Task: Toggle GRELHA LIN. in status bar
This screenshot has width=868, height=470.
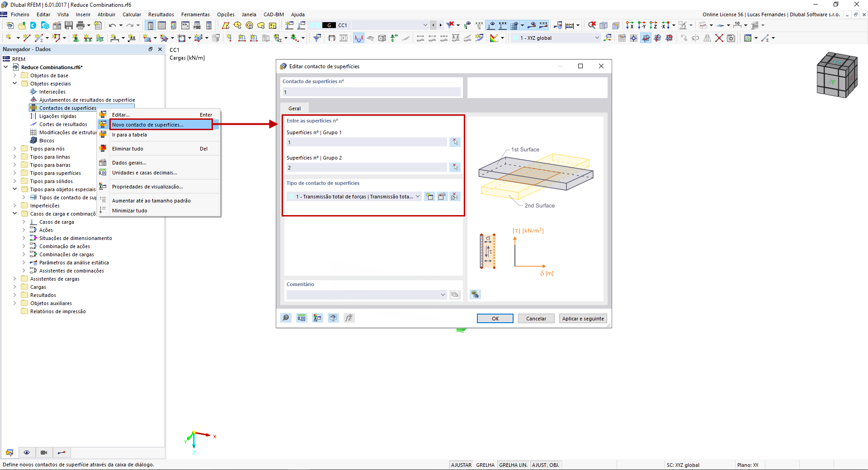Action: pos(513,465)
